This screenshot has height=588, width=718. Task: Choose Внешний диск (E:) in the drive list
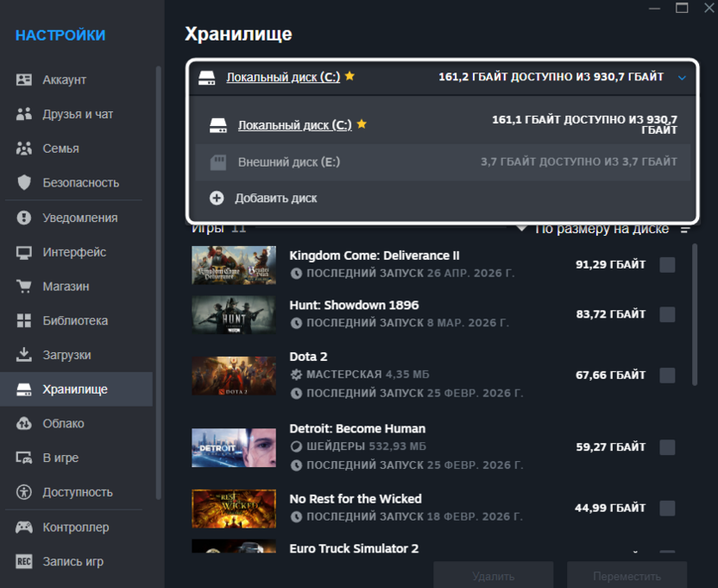coord(443,162)
